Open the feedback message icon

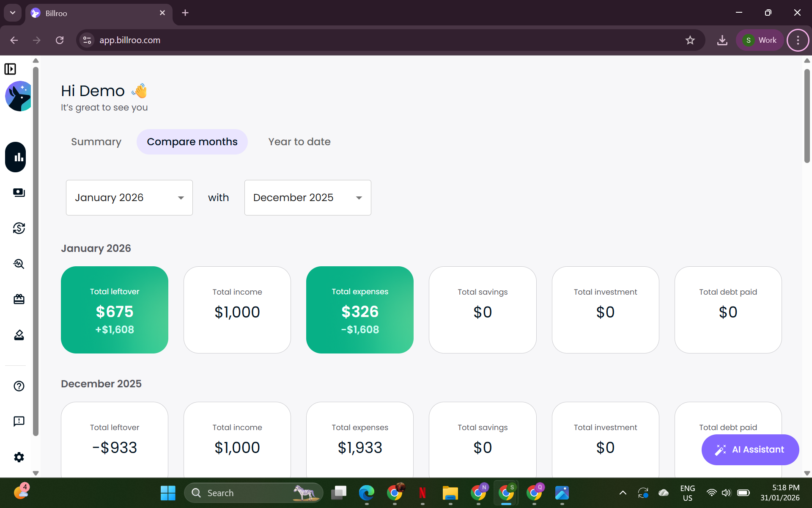[19, 421]
